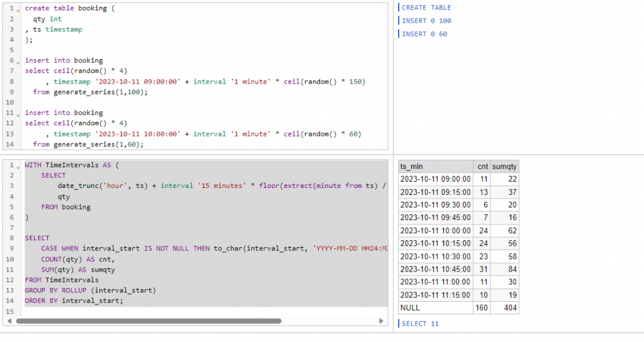The image size is (644, 342).
Task: Collapse the WITH TimeIntervals fold arrow in query editor
Action: tap(18, 167)
